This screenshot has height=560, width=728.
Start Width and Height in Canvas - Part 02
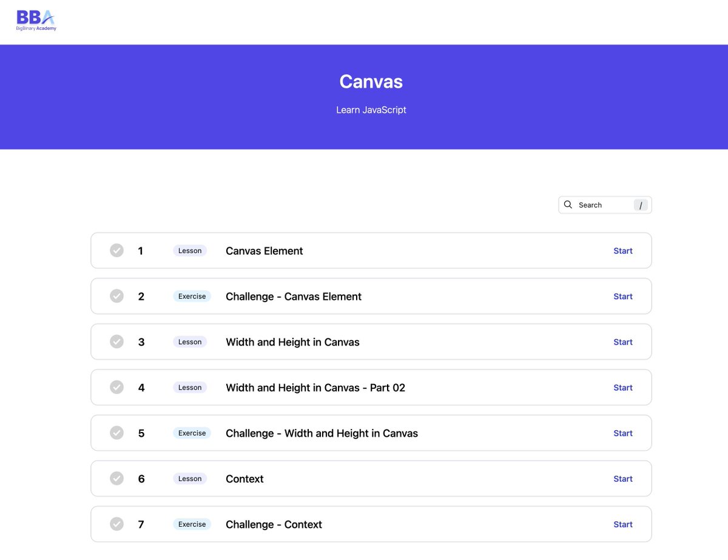pyautogui.click(x=623, y=387)
